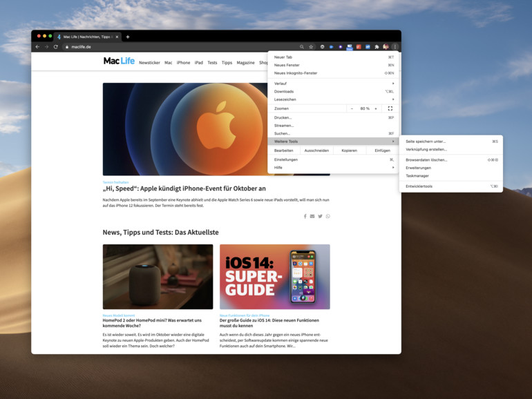Click the blue extension icon with New badge
The height and width of the screenshot is (399, 532).
tap(350, 47)
